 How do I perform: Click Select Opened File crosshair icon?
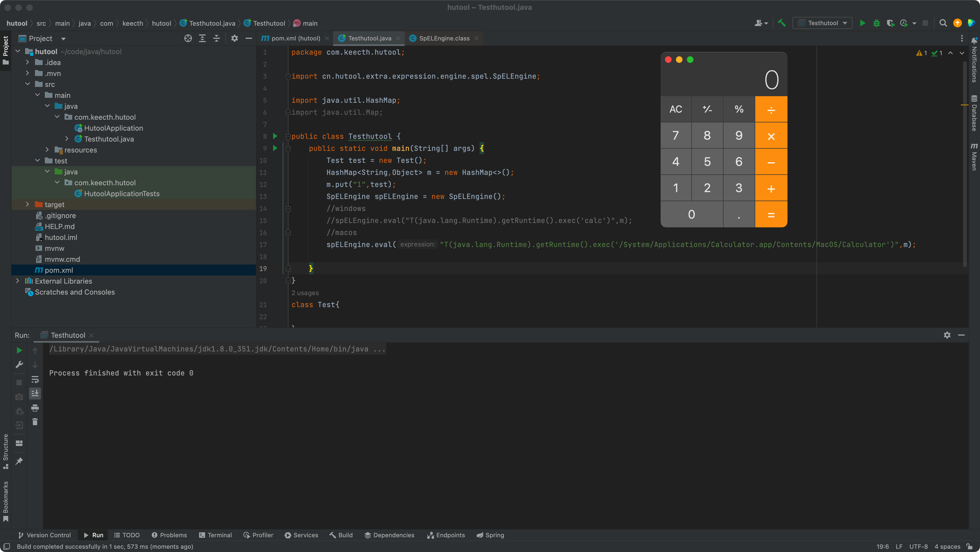point(188,39)
